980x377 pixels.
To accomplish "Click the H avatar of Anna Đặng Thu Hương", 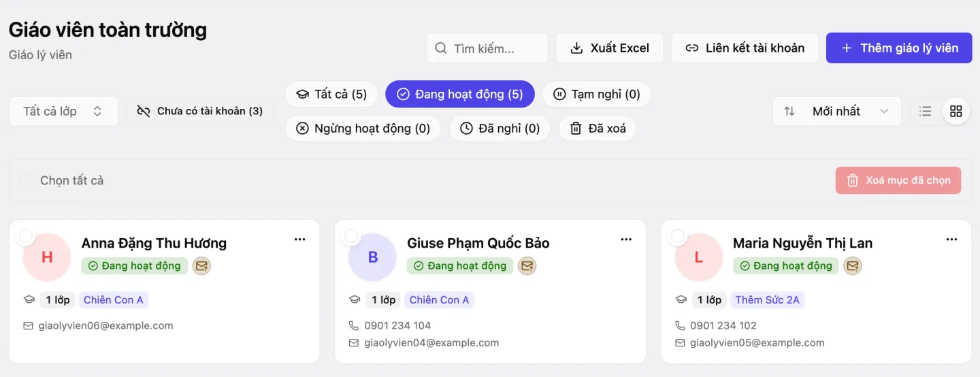I will coord(47,257).
